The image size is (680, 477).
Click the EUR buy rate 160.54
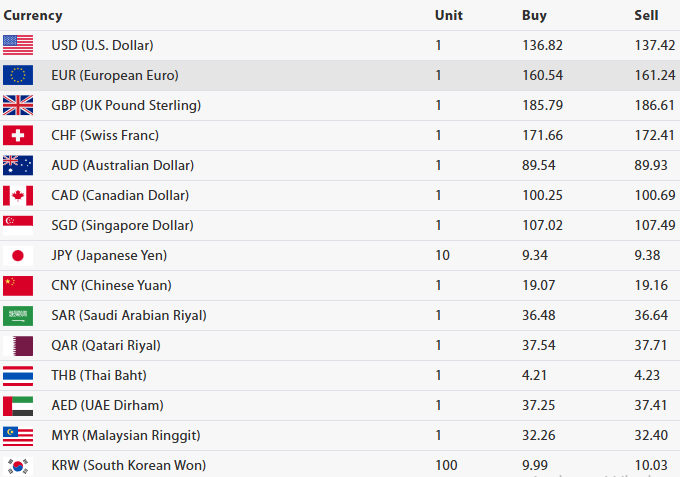tap(542, 75)
